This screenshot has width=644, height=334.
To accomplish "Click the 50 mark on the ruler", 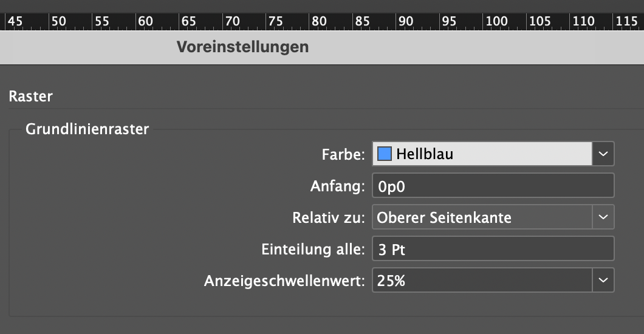I will coord(59,21).
